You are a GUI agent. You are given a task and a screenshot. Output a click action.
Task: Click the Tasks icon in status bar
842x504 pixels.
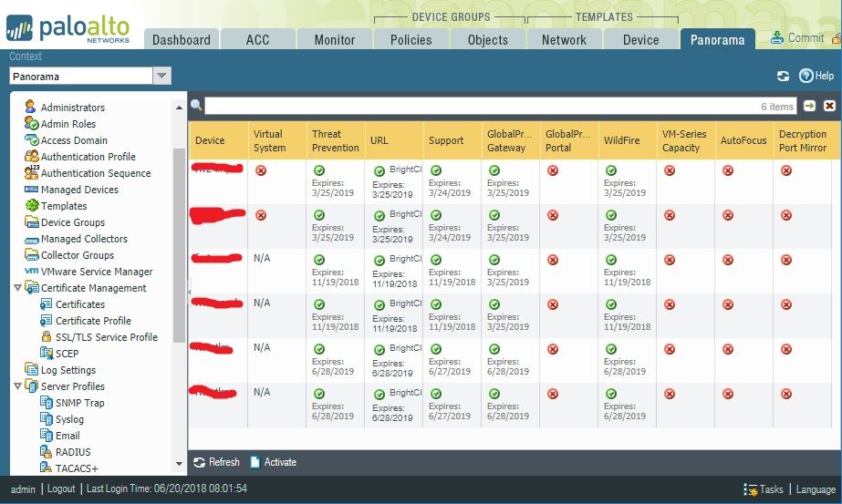[750, 489]
